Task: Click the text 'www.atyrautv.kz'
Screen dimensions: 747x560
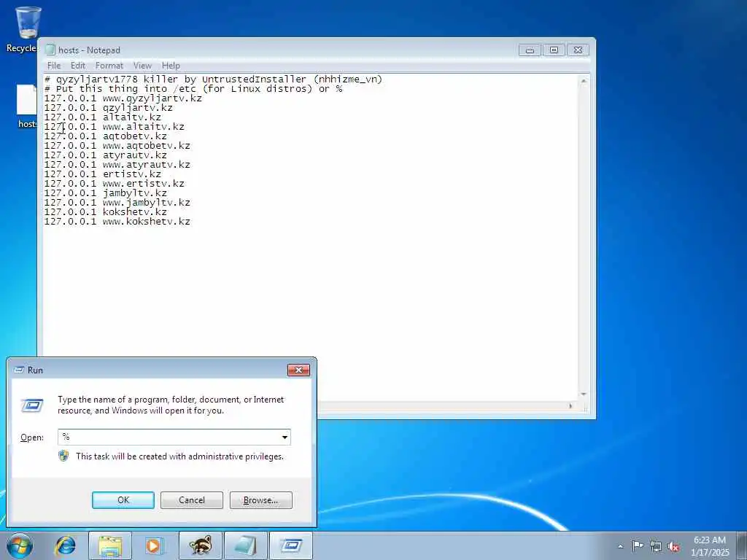Action: click(x=146, y=165)
